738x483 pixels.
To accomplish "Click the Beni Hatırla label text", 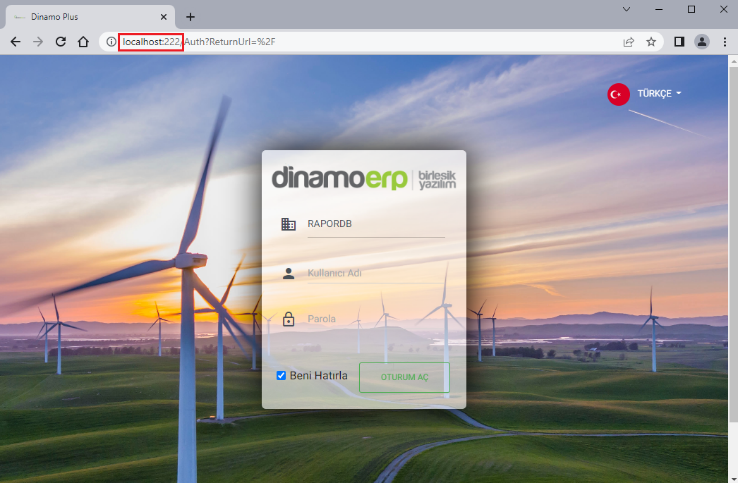I will pyautogui.click(x=319, y=376).
